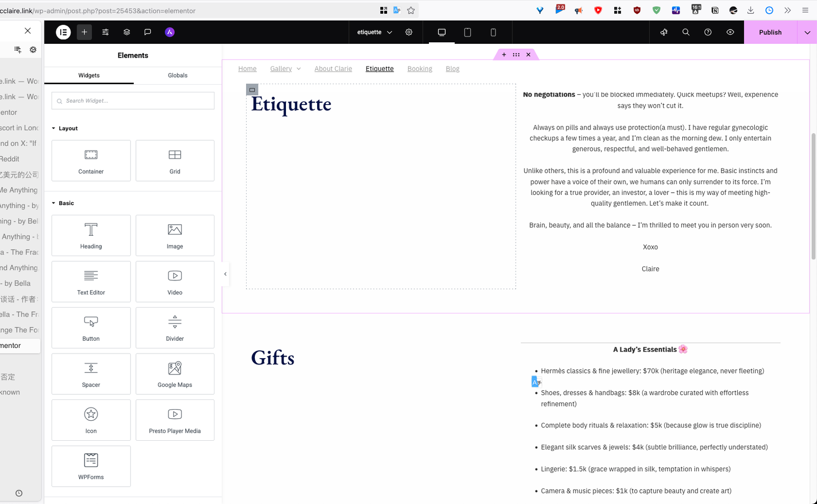Collapse the Layout section
This screenshot has width=817, height=504.
click(x=54, y=129)
